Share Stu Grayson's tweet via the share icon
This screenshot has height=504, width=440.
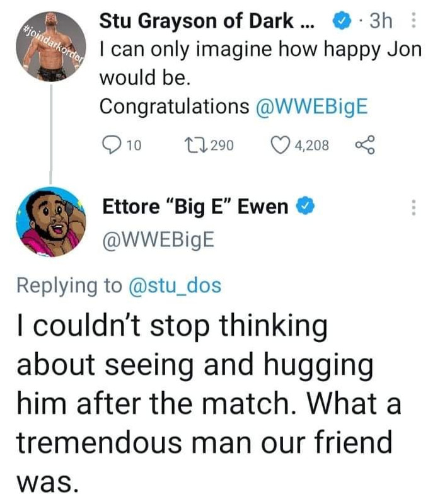365,146
